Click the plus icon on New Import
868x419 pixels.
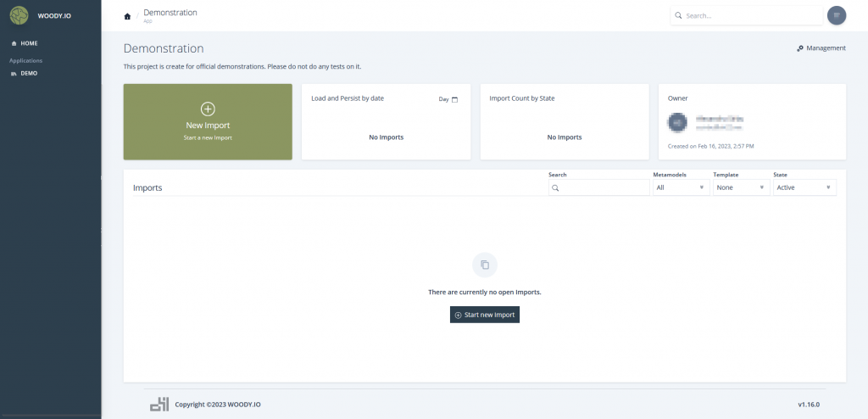pyautogui.click(x=208, y=109)
